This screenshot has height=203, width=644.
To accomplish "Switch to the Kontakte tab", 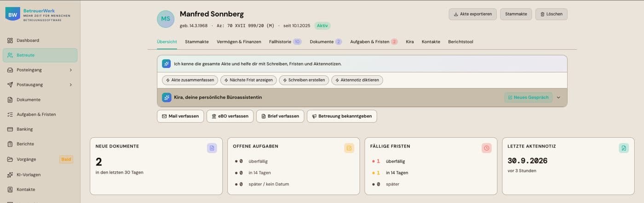I will [431, 42].
